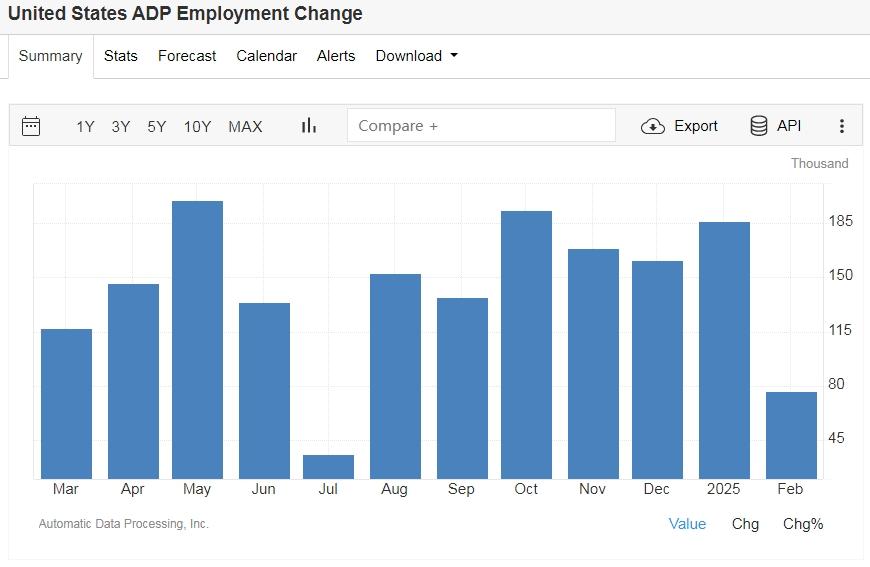
Task: Click the API database icon
Action: 759,126
